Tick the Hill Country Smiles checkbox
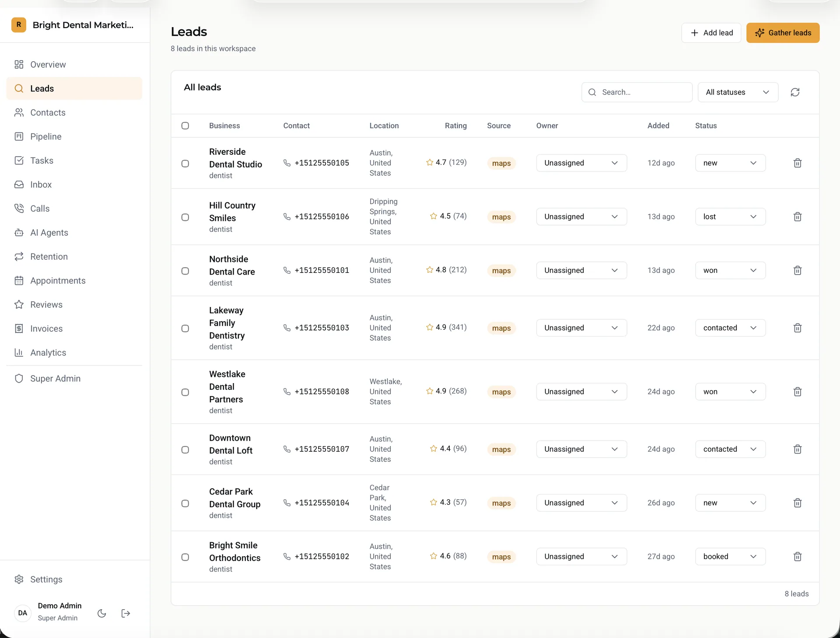The image size is (840, 638). pyautogui.click(x=185, y=217)
